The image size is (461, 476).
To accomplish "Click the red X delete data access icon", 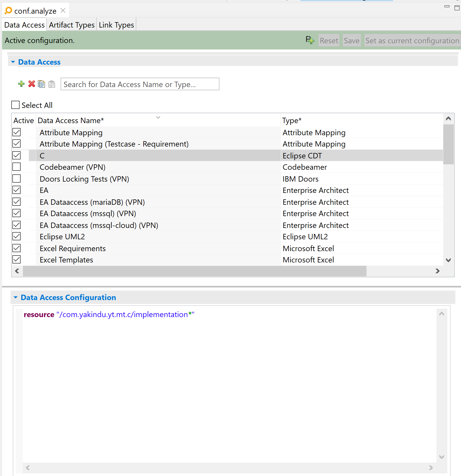I will point(32,84).
